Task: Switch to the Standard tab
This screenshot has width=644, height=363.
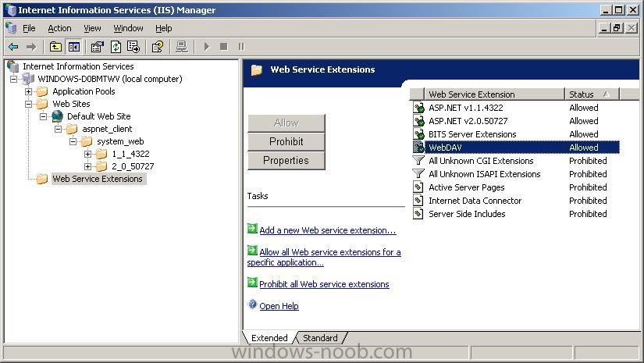Action: tap(320, 338)
